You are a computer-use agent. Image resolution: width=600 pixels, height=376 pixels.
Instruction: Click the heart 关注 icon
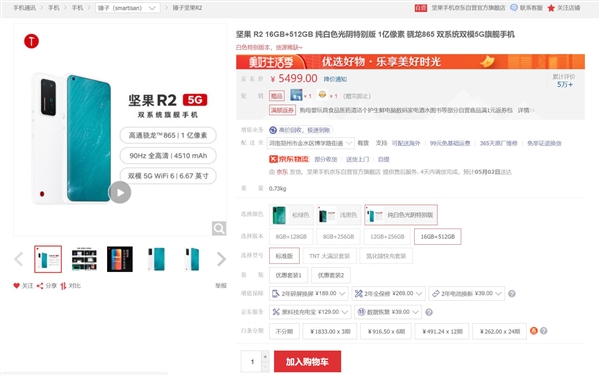pos(16,286)
